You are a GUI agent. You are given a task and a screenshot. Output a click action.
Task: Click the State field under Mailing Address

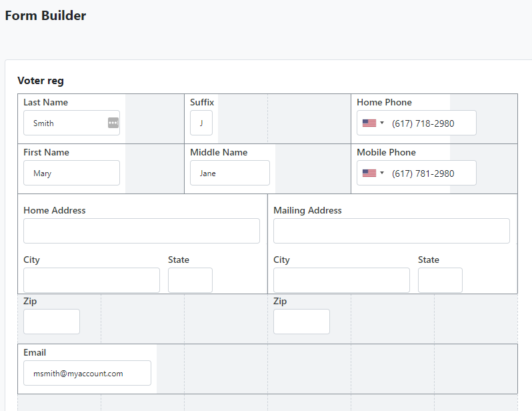click(x=440, y=280)
